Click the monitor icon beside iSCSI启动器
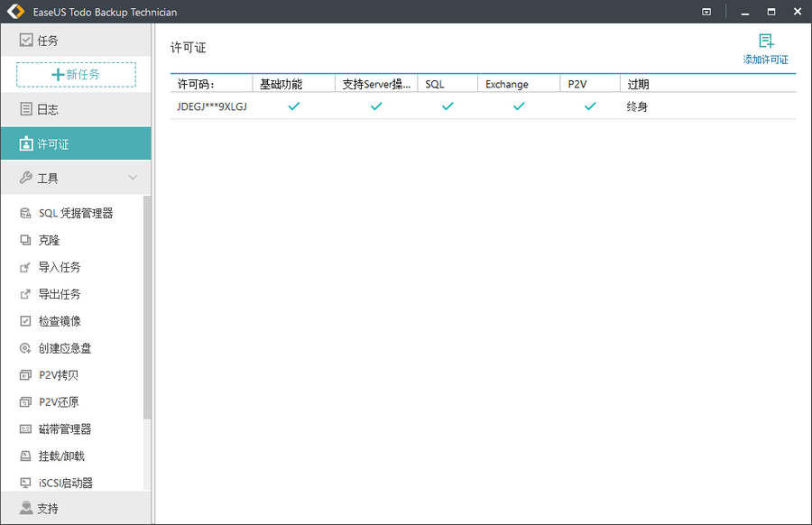 click(x=25, y=483)
